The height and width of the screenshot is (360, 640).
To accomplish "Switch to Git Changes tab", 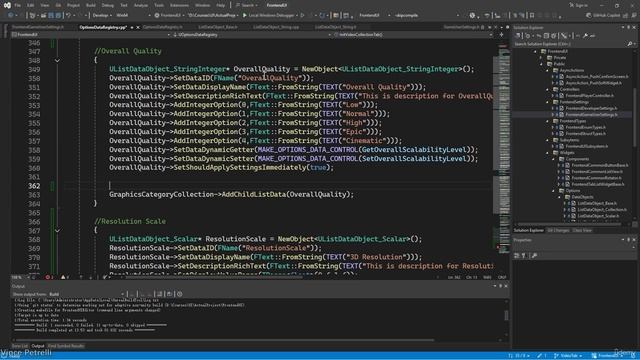I will coord(558,231).
